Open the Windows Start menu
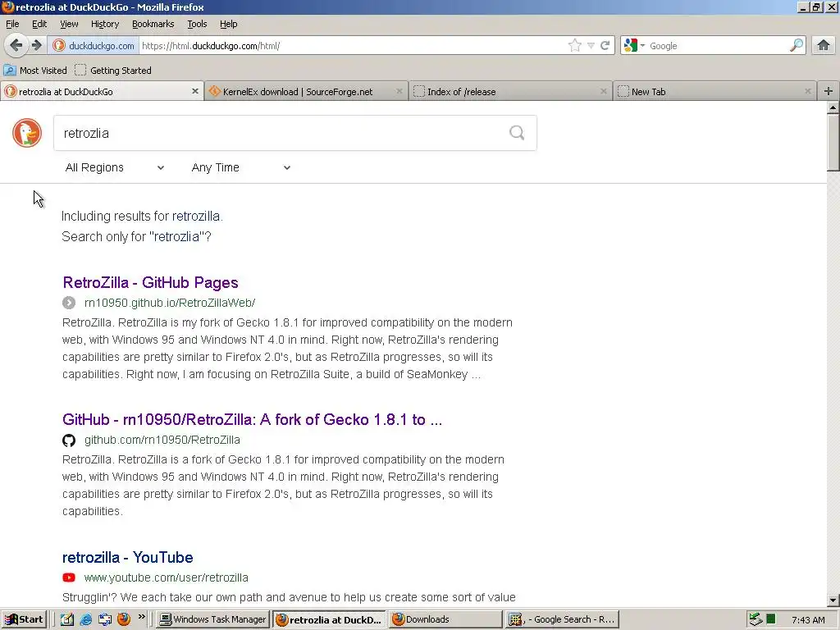Viewport: 840px width, 630px height. pyautogui.click(x=24, y=619)
